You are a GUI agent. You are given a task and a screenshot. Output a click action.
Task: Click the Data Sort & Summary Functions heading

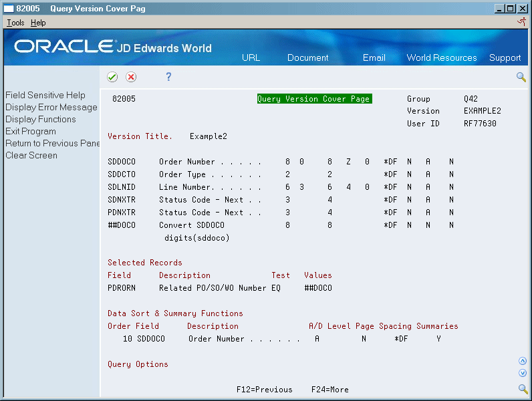175,313
